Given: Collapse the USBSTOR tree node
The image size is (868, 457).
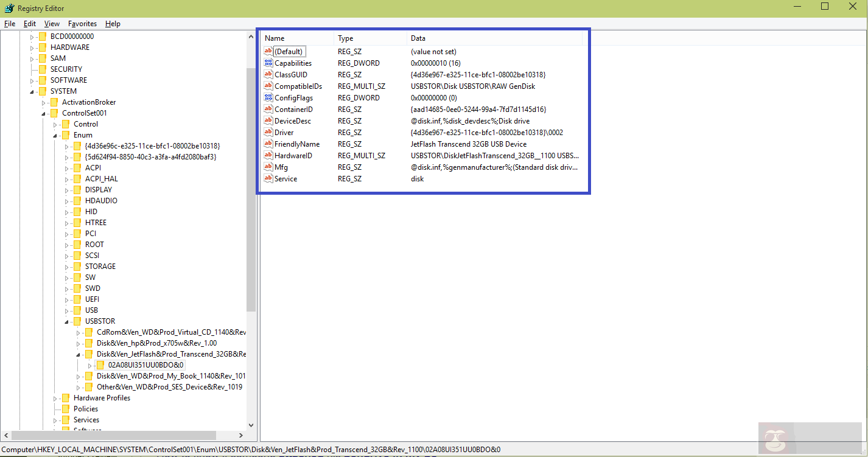Looking at the screenshot, I should (66, 321).
